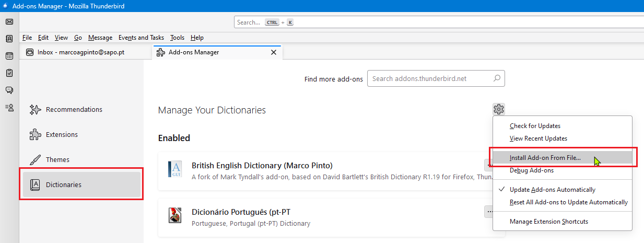
Task: Open the Message menu
Action: 100,38
